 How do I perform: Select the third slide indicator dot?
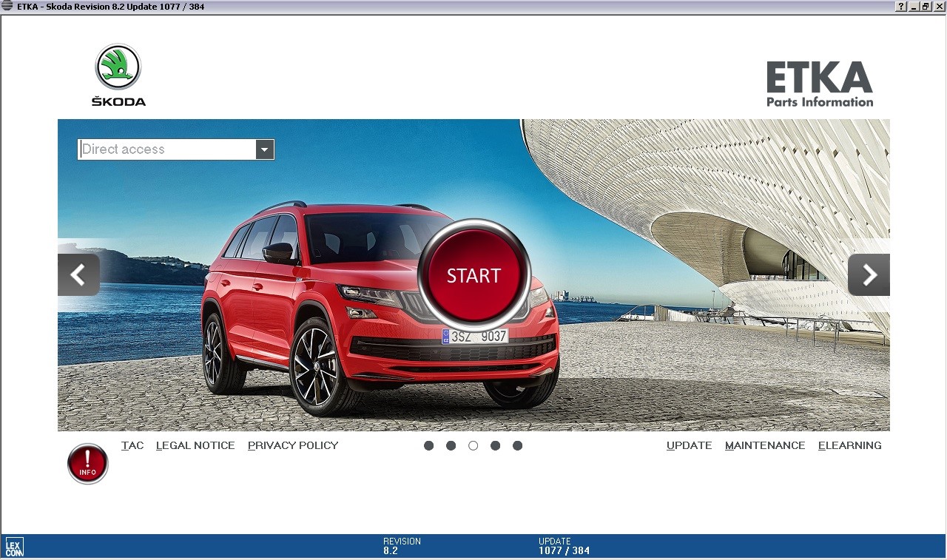click(x=473, y=445)
